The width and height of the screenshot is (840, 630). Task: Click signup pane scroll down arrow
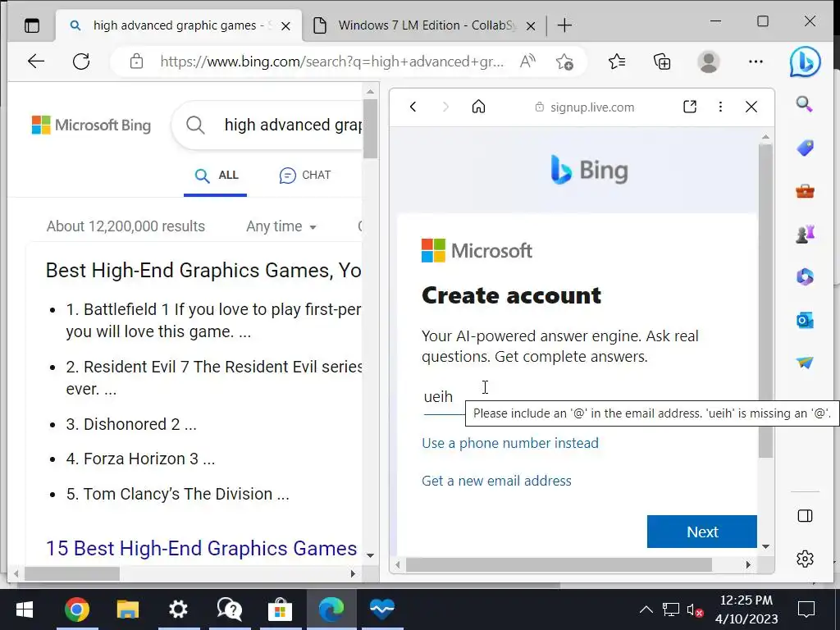click(765, 546)
